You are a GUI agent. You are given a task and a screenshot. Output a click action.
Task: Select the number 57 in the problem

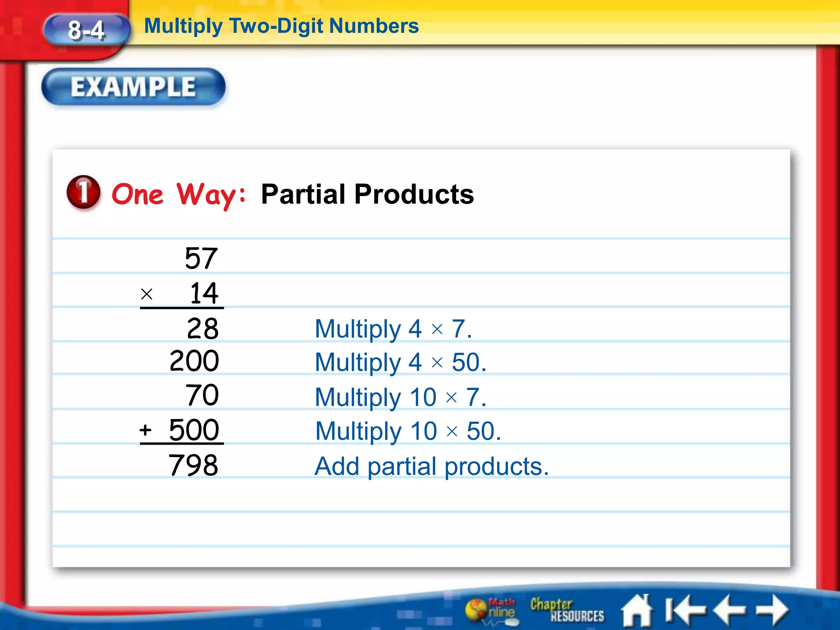coord(201,258)
